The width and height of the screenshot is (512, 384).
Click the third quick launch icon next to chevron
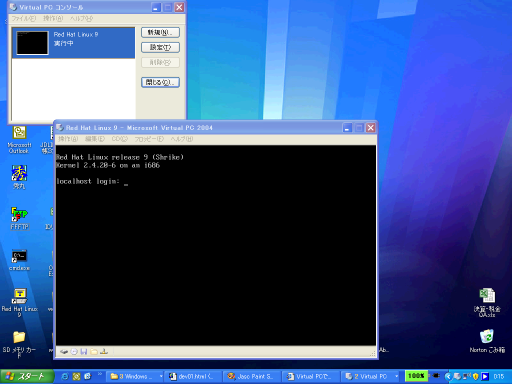point(88,376)
